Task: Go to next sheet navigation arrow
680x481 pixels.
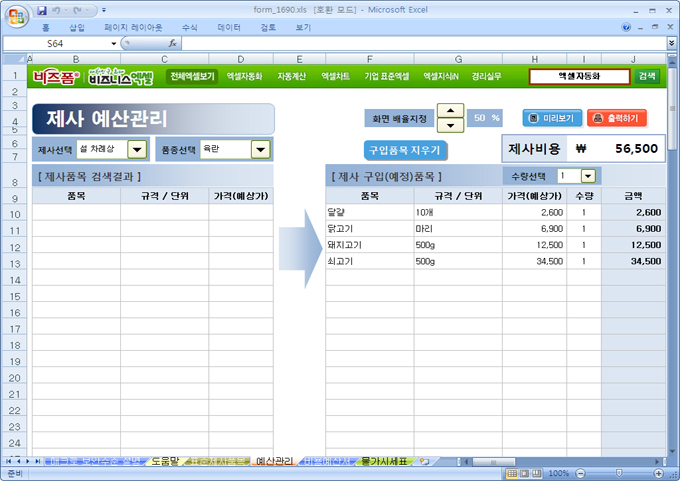Action: [x=28, y=461]
